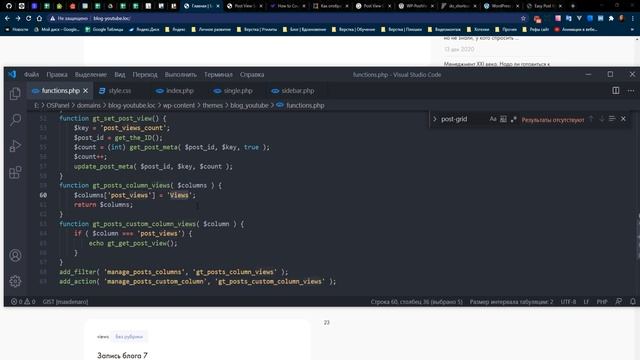
Task: Go to previous find match arrow
Action: [591, 119]
